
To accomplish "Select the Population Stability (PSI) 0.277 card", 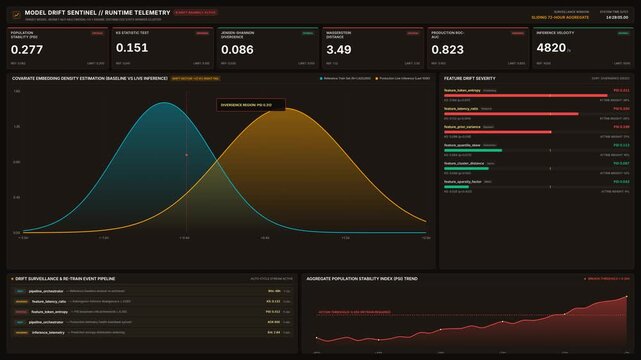I will (58, 48).
